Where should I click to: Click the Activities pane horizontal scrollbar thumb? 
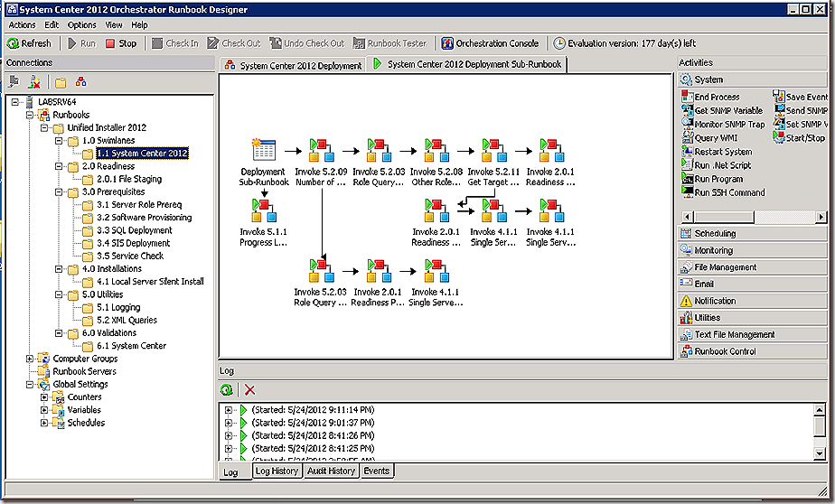click(724, 217)
